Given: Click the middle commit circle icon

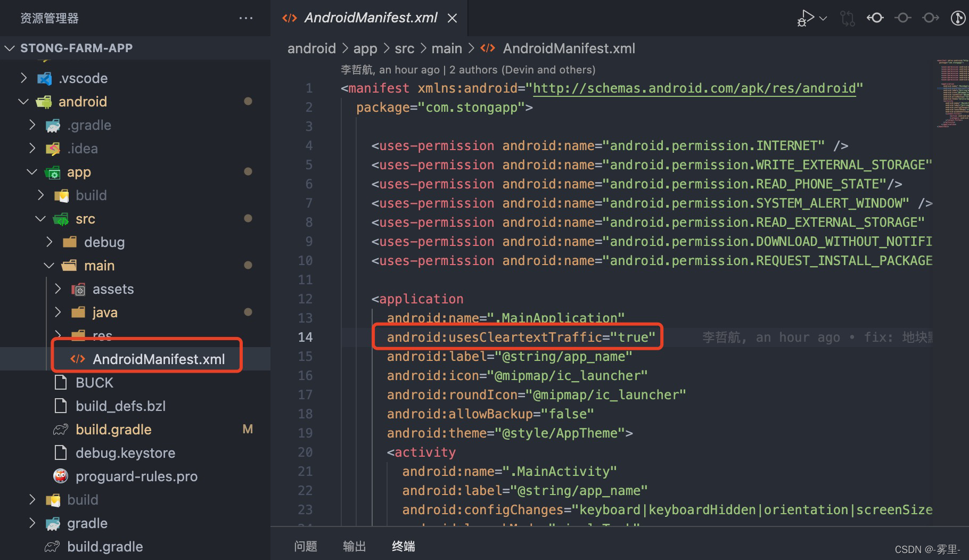Looking at the screenshot, I should (x=902, y=18).
